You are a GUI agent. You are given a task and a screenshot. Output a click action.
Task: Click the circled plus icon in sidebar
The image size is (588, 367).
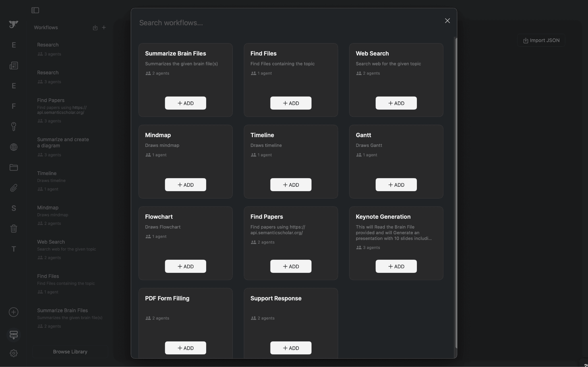(x=13, y=312)
